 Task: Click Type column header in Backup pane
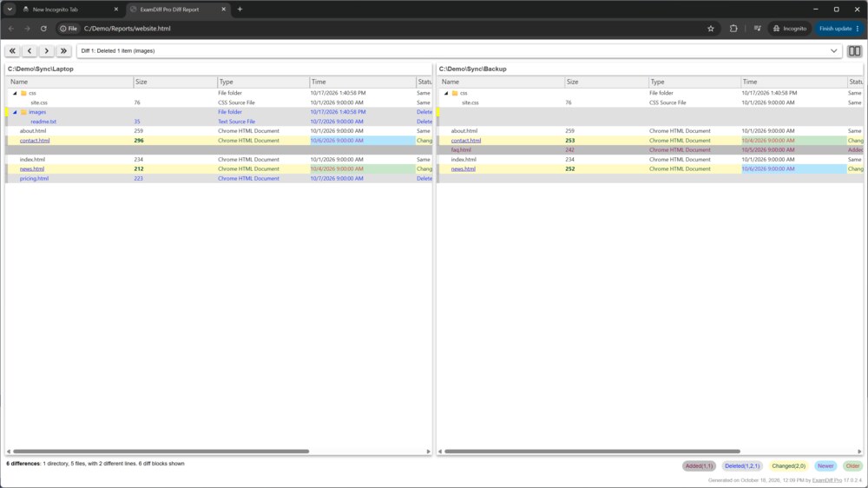694,82
